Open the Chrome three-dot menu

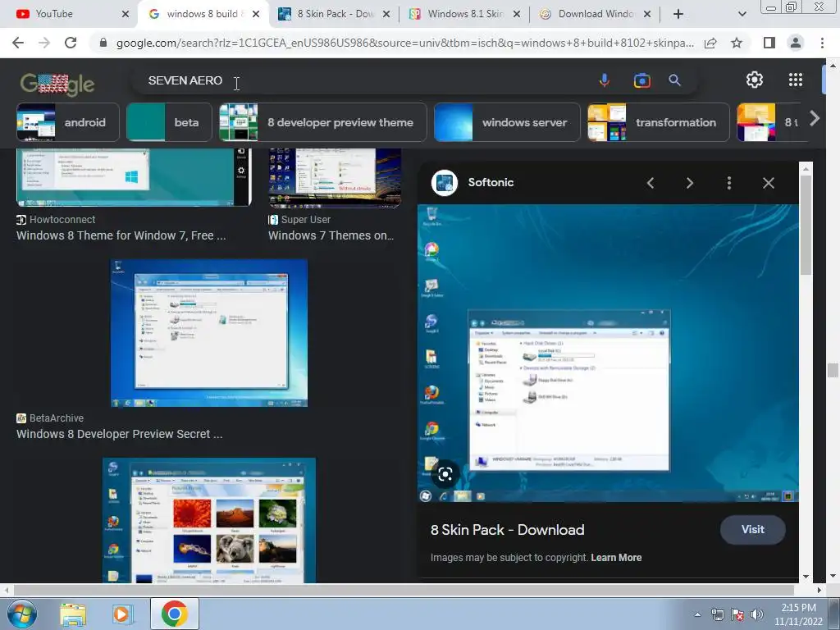point(822,43)
